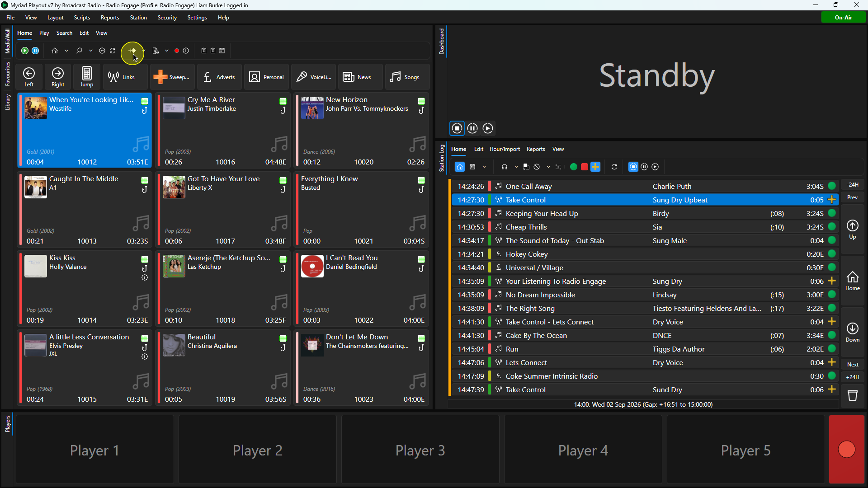Open dropdown beside the log calendar icon

point(484,167)
